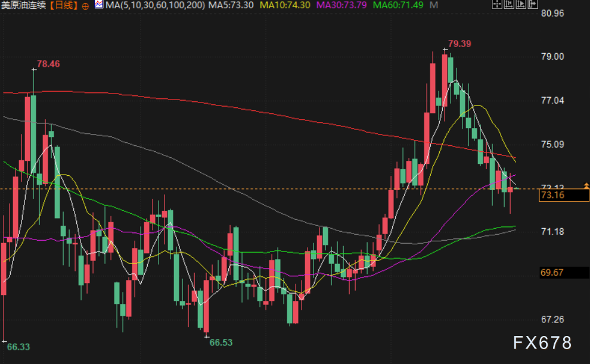Click the orange circled-plus icon after 日线
Screen dimensions: 590x364
[85, 6]
